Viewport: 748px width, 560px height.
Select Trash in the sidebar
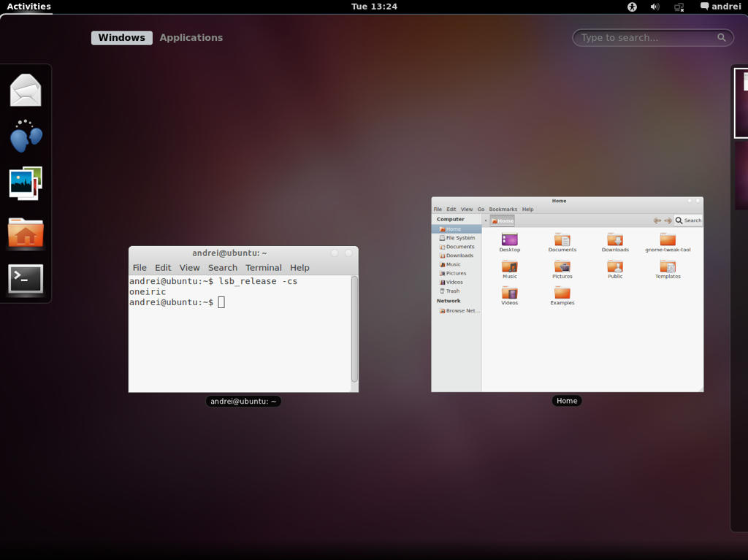click(x=457, y=291)
